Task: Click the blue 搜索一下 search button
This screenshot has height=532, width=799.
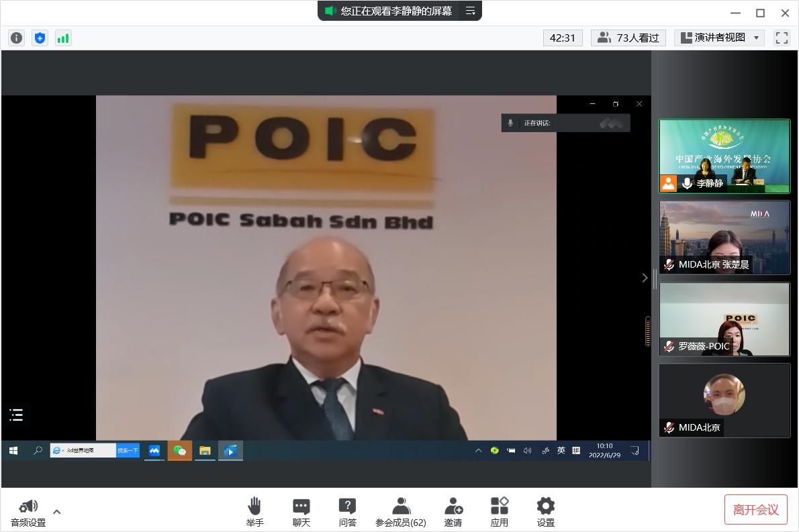Action: coord(128,451)
